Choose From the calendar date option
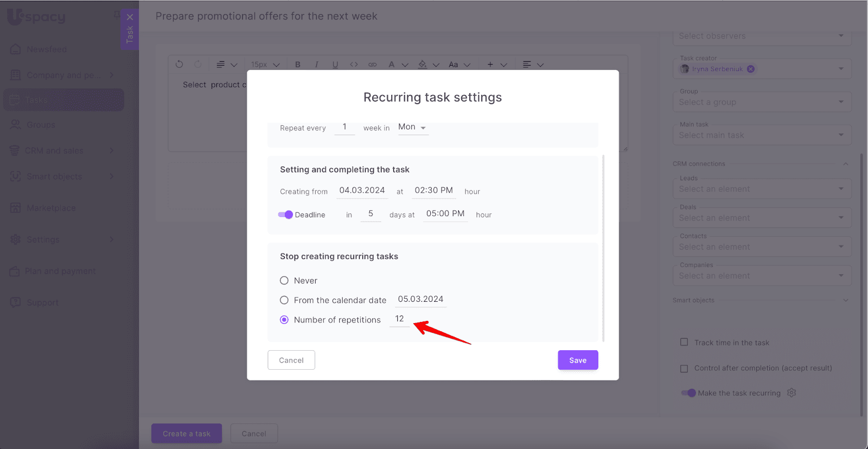The width and height of the screenshot is (868, 449). tap(284, 300)
